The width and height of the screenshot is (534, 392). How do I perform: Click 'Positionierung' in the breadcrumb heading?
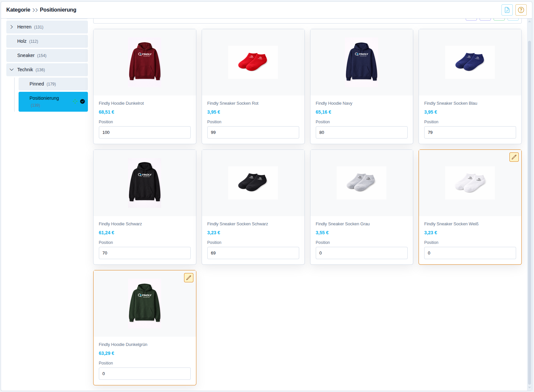[58, 10]
